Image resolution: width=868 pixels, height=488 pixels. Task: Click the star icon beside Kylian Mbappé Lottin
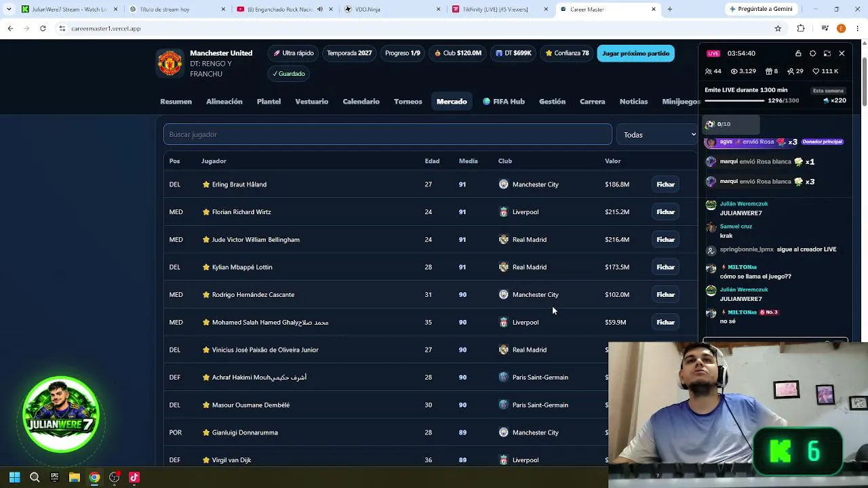coord(206,267)
